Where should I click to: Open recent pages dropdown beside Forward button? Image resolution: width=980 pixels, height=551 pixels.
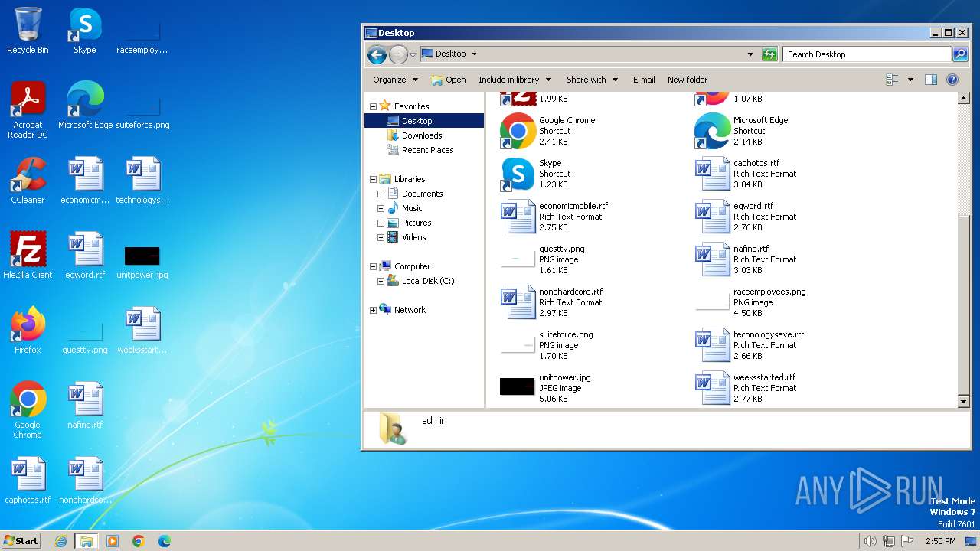click(x=413, y=54)
